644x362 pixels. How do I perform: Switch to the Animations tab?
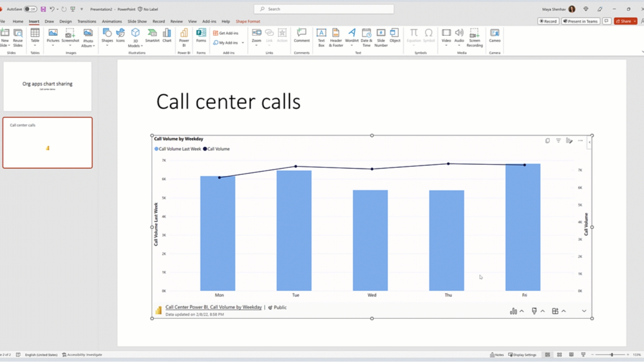point(112,21)
